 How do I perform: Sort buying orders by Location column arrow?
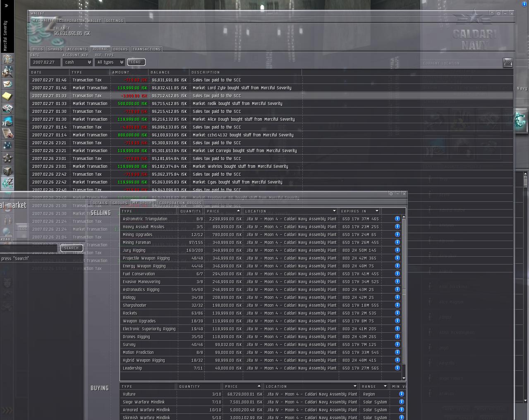point(355,386)
